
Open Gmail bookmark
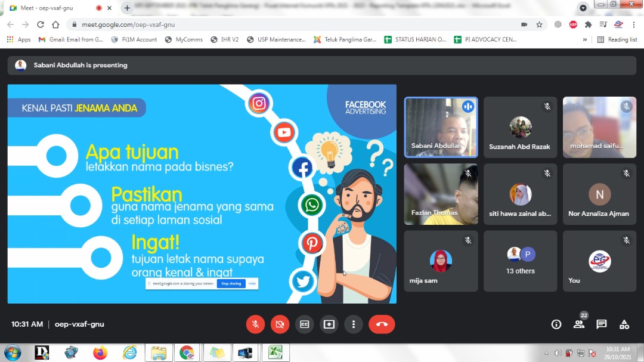tap(70, 39)
